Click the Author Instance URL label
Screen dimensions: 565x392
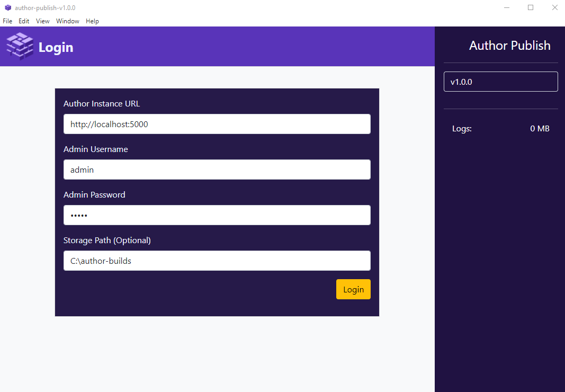[101, 103]
